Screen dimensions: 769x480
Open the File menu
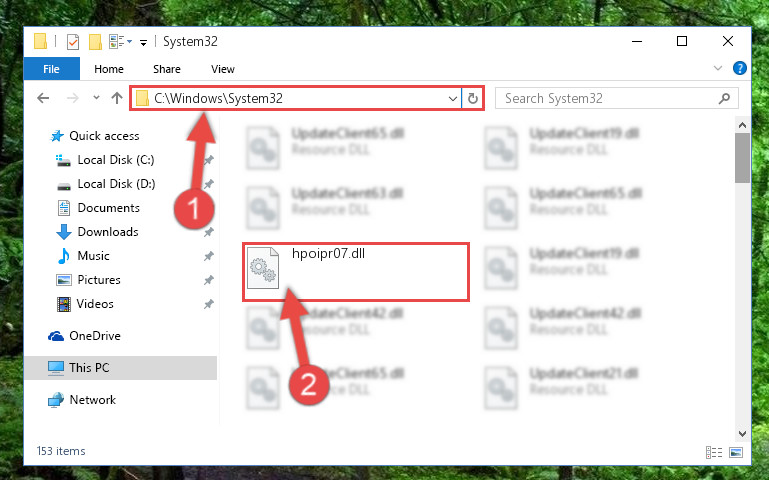click(x=51, y=69)
